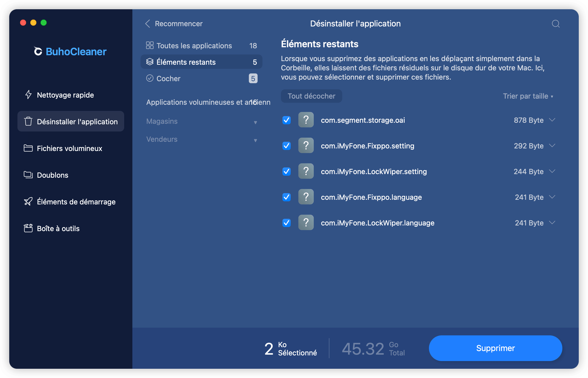Open the Doublons section
Image resolution: width=588 pixels, height=378 pixels.
(x=71, y=175)
